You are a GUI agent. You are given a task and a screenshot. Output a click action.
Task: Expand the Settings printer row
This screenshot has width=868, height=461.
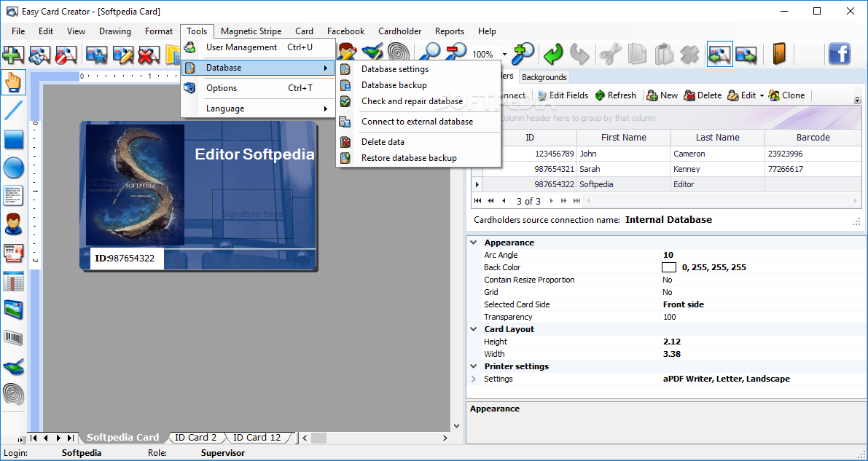pos(473,379)
